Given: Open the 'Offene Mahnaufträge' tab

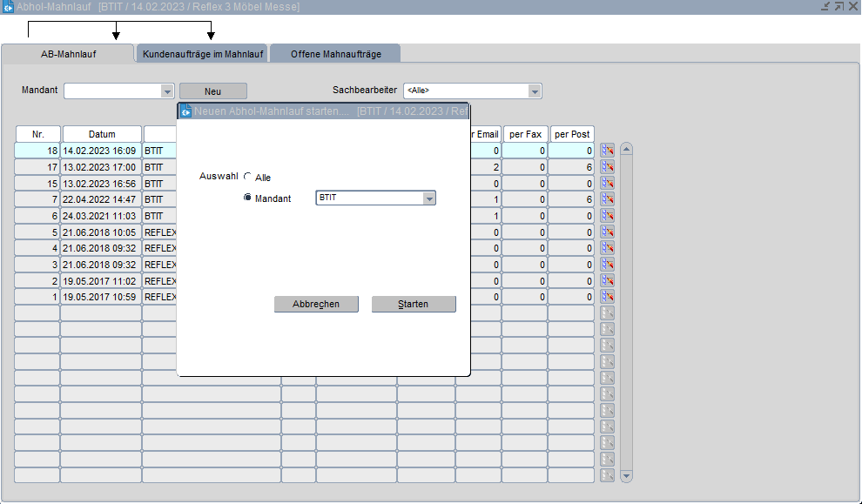Looking at the screenshot, I should (x=335, y=54).
